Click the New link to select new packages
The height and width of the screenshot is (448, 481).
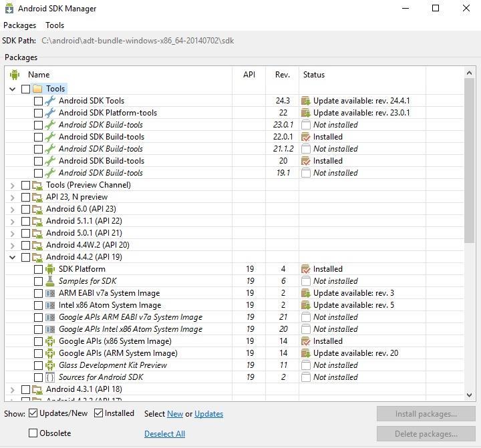pyautogui.click(x=175, y=414)
